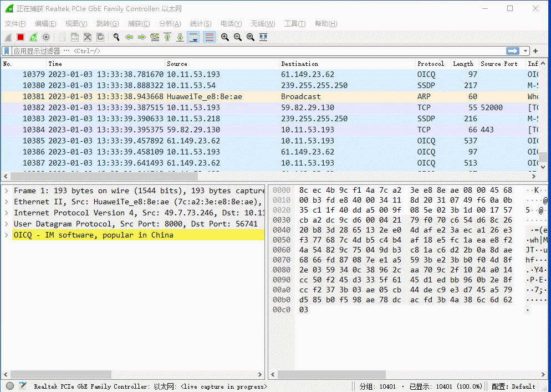
Task: Open go to specific packet
Action: tap(155, 37)
